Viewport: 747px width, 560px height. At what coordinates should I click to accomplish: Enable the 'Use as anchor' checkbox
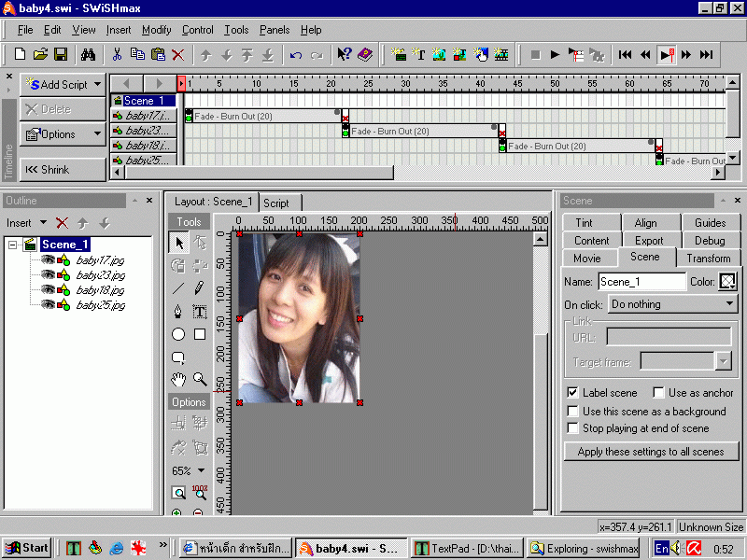(x=659, y=393)
